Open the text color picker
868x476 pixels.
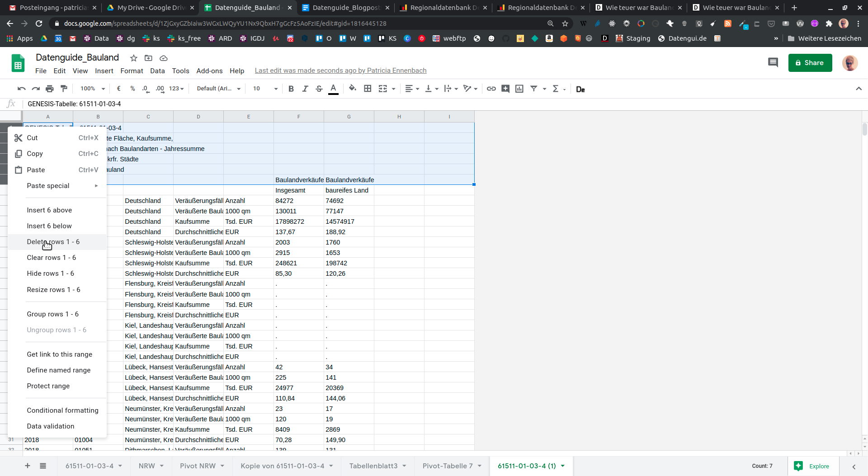point(333,89)
